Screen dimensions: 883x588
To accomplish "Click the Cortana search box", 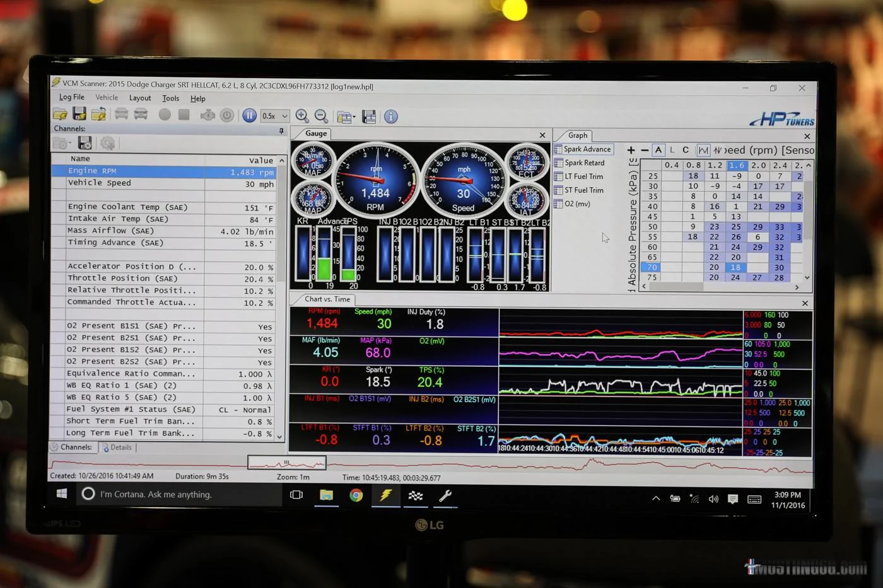I will [180, 494].
